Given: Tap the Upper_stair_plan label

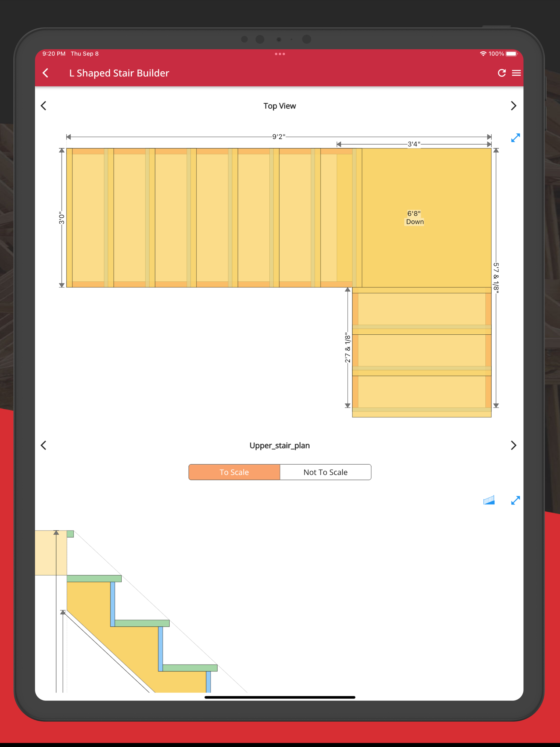Looking at the screenshot, I should (x=280, y=445).
